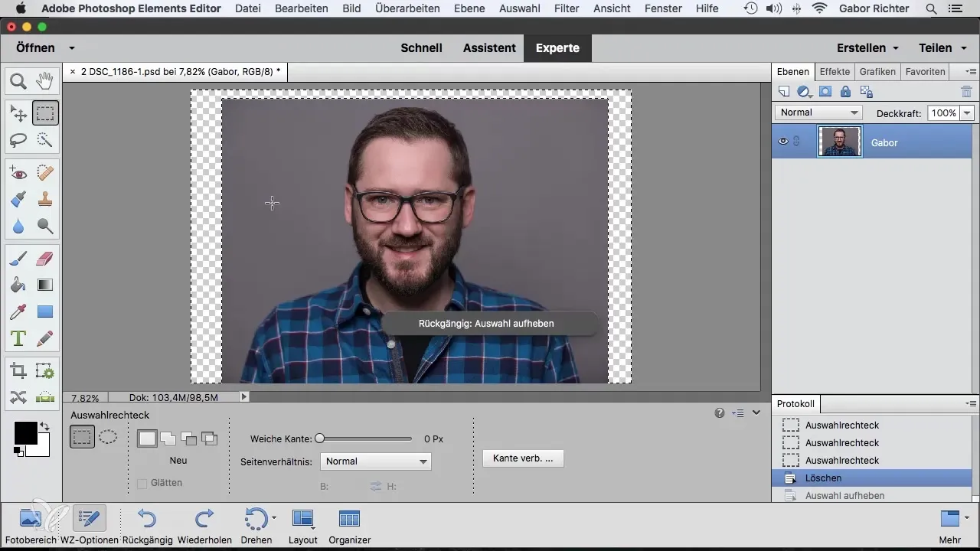Select the Crop tool
The image size is (980, 551).
pos(18,372)
